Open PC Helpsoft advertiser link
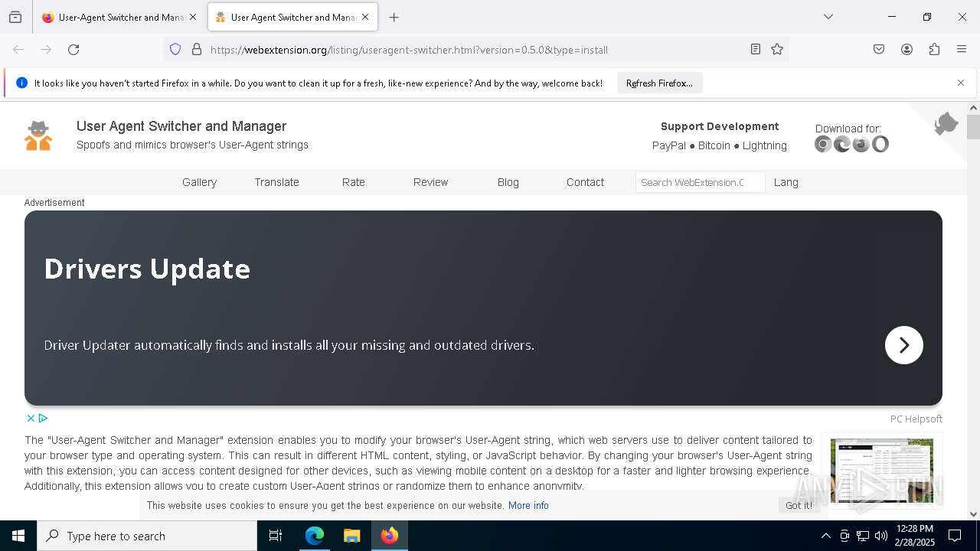The width and height of the screenshot is (980, 551). coord(916,419)
